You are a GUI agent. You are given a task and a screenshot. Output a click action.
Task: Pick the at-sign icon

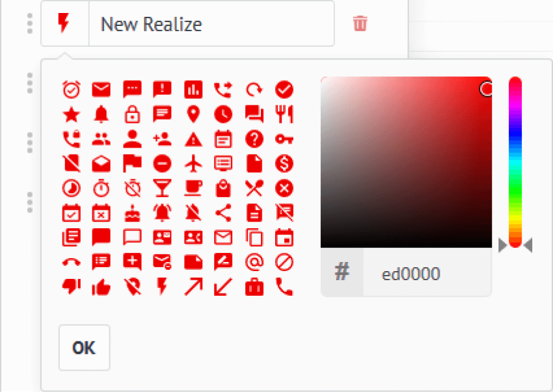click(254, 262)
